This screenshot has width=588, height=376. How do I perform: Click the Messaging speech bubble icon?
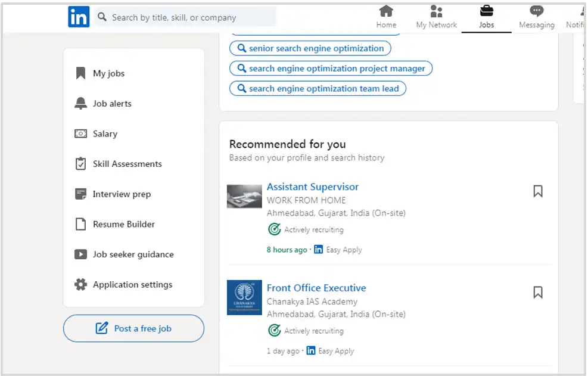click(x=537, y=11)
